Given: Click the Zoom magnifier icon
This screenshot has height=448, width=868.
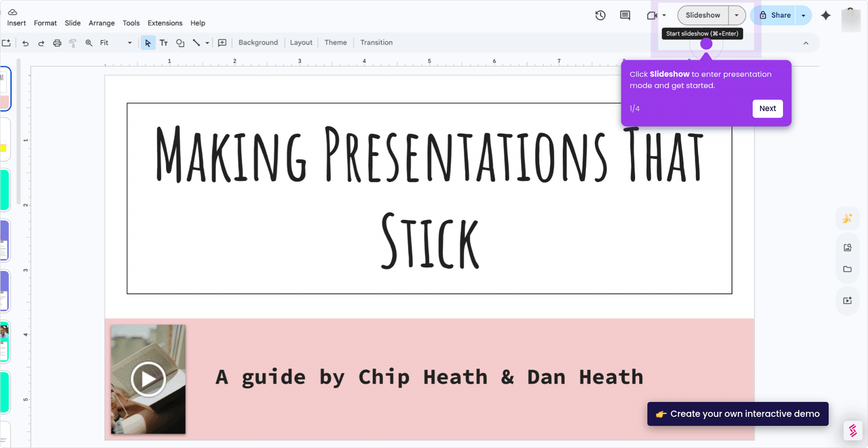Looking at the screenshot, I should pyautogui.click(x=89, y=43).
